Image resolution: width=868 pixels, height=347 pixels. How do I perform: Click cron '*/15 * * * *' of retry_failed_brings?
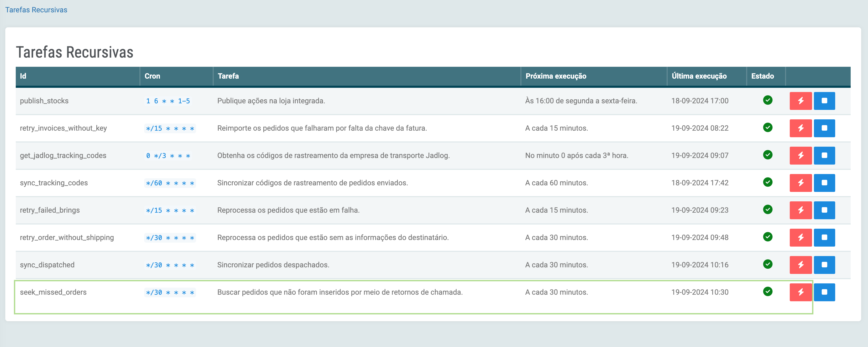click(170, 210)
